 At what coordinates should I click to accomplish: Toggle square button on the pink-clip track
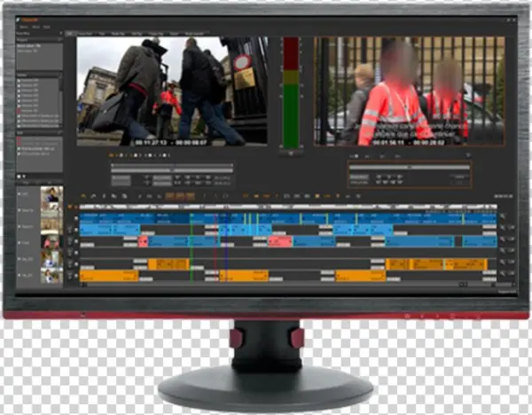(76, 241)
